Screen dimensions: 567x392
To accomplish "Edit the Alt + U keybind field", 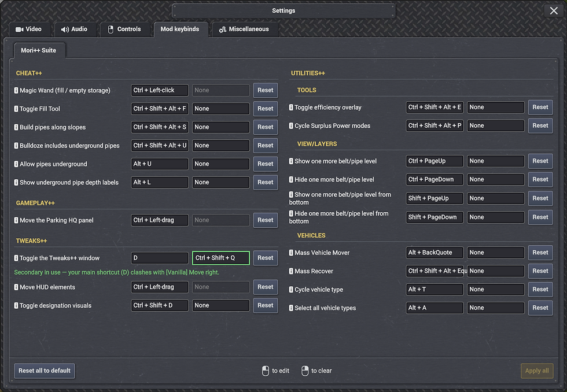I will point(160,164).
